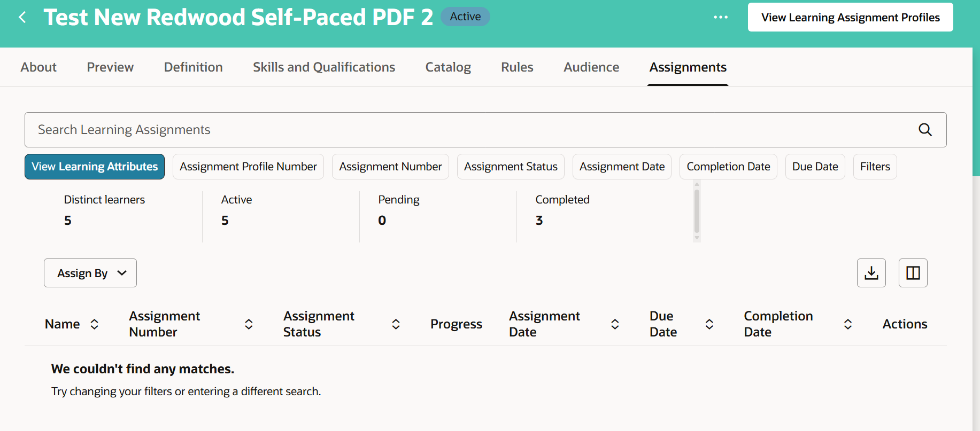Viewport: 980px width, 431px height.
Task: Open the Assignment Date filter chip
Action: [622, 167]
